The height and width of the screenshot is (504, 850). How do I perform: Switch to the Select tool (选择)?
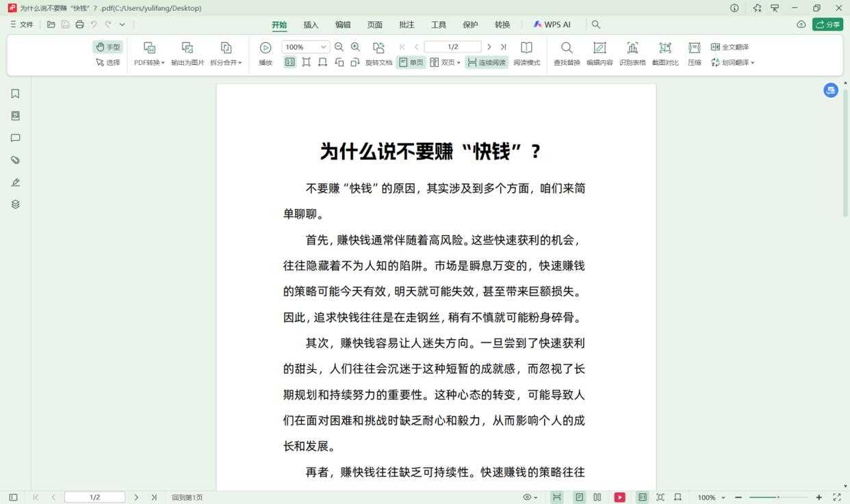(107, 62)
